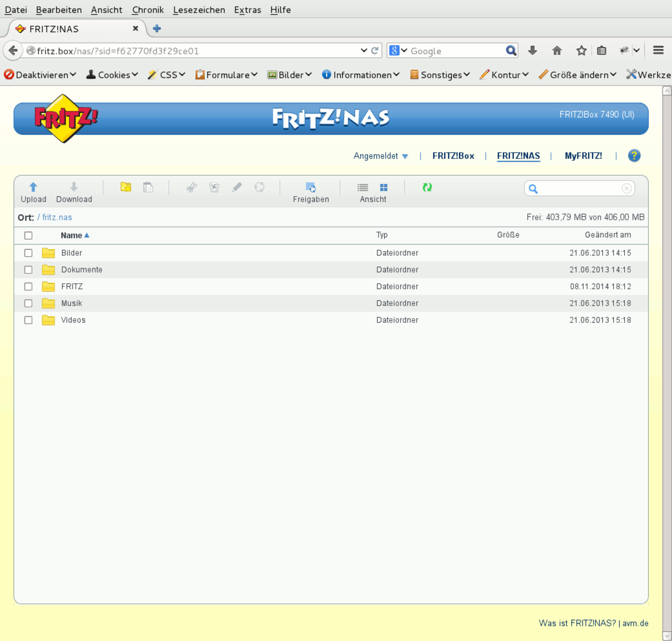
Task: Open the browser downloads arrow icon
Action: [x=532, y=50]
